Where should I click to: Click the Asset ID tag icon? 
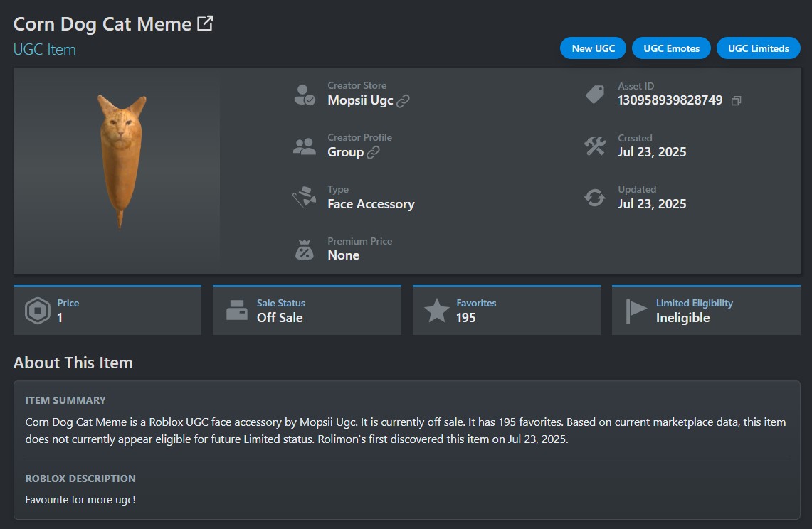(x=594, y=94)
